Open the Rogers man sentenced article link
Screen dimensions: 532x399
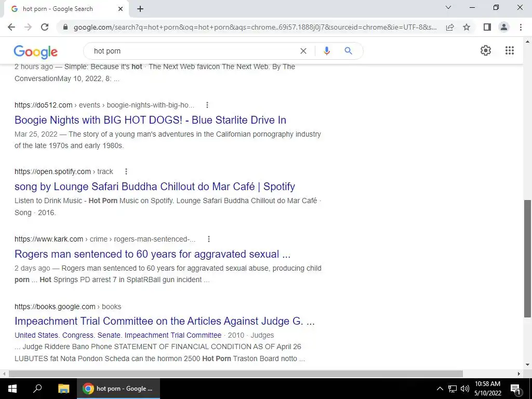point(153,254)
